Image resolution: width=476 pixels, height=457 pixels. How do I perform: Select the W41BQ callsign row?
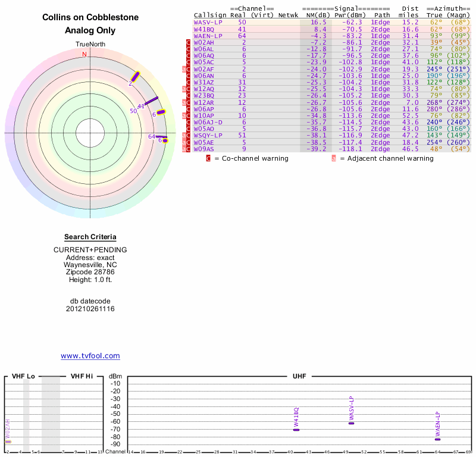click(x=204, y=29)
